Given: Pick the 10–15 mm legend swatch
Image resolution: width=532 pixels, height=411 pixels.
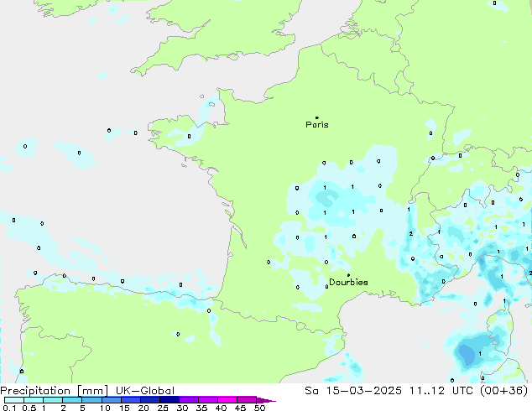Looking at the screenshot, I should pos(111,400).
